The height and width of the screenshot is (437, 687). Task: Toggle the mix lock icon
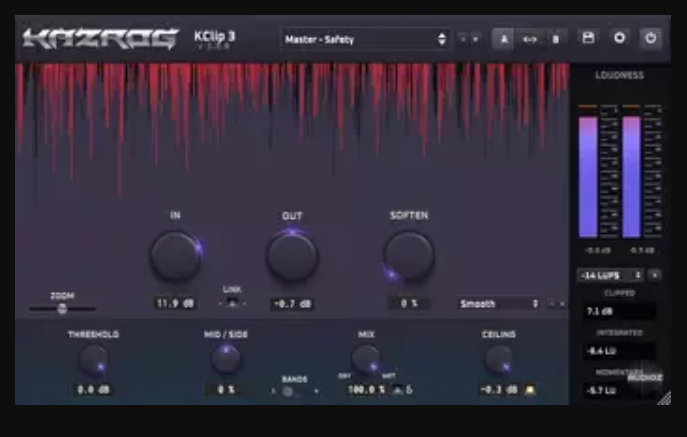pyautogui.click(x=397, y=390)
